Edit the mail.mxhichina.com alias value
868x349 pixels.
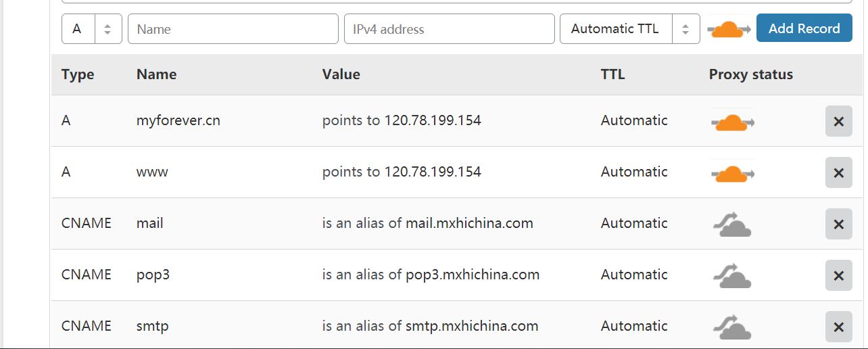click(x=427, y=223)
